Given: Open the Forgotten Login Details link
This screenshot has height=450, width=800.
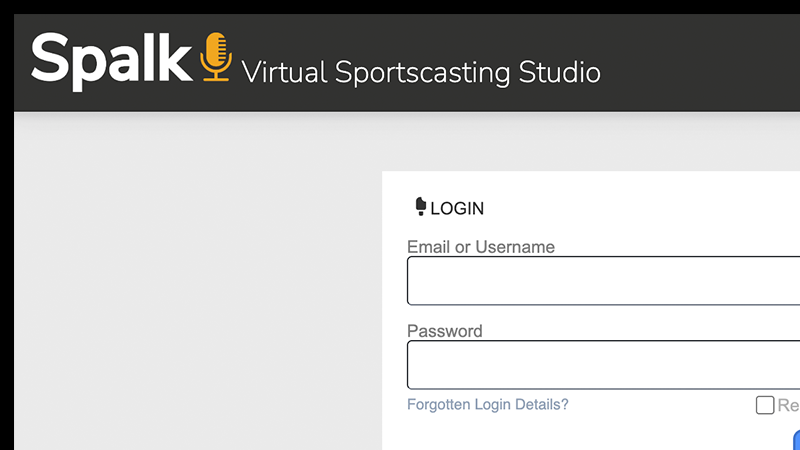Looking at the screenshot, I should [488, 405].
